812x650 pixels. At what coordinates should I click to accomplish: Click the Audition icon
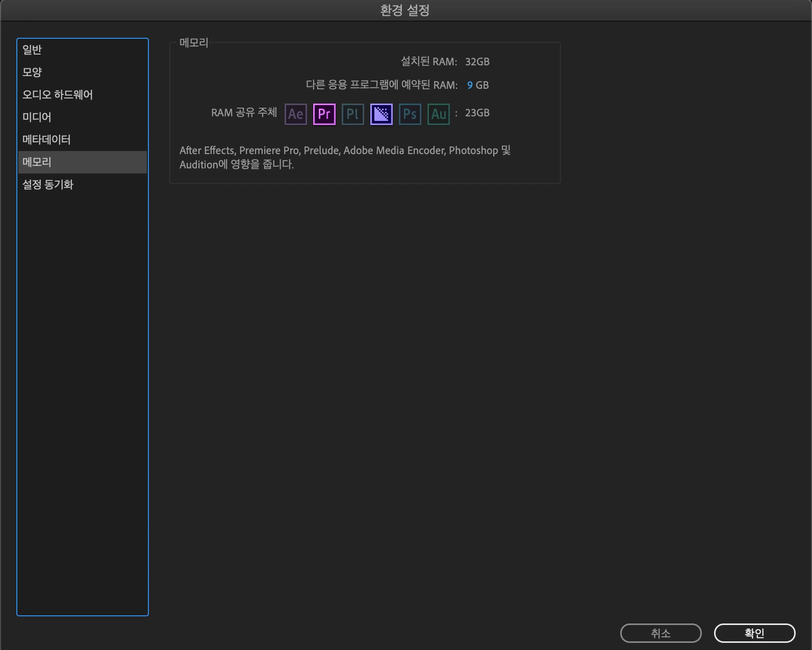pyautogui.click(x=439, y=114)
